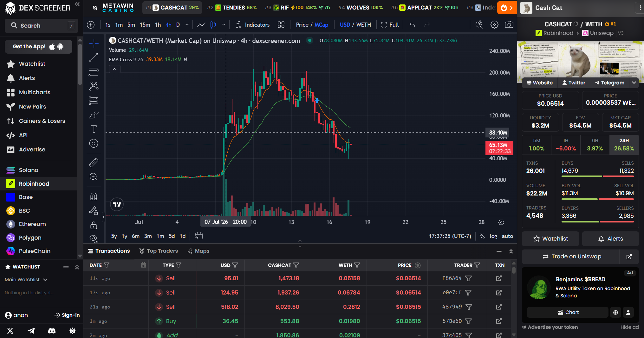Open the chart layout selector

(x=281, y=25)
